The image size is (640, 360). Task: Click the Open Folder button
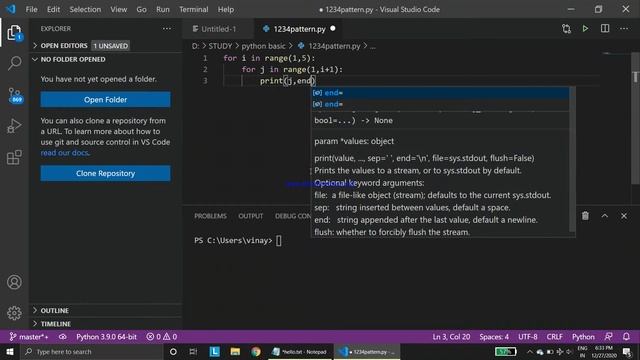pos(105,100)
